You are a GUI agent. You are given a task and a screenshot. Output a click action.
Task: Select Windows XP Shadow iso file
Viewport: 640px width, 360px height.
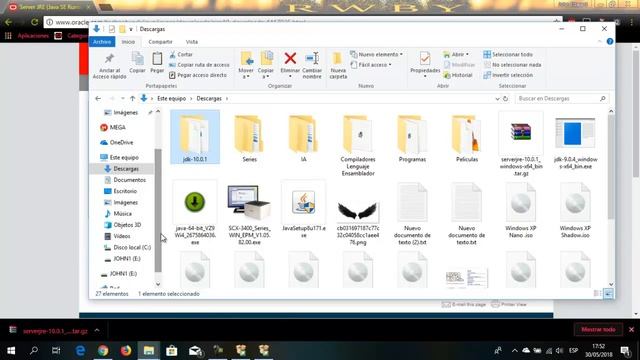click(x=575, y=210)
